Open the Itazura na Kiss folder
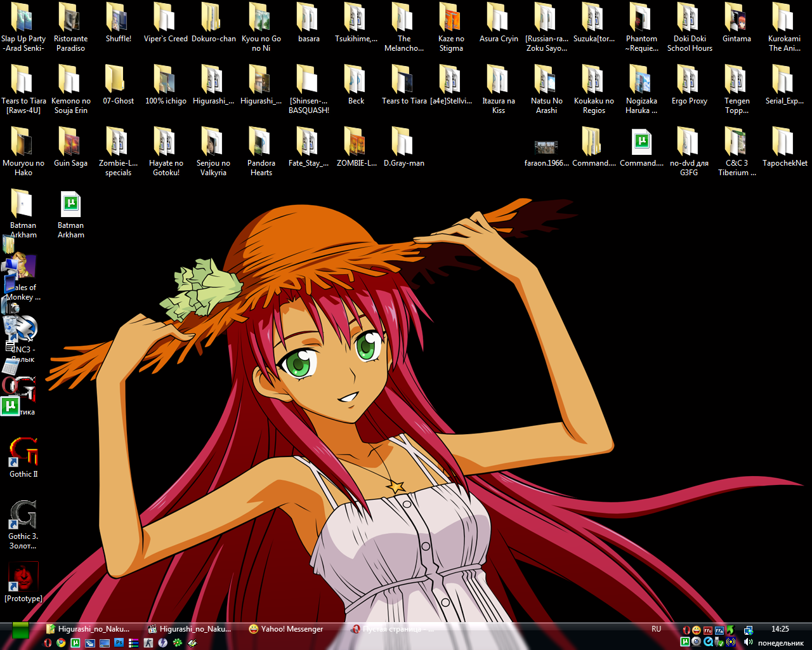 499,89
